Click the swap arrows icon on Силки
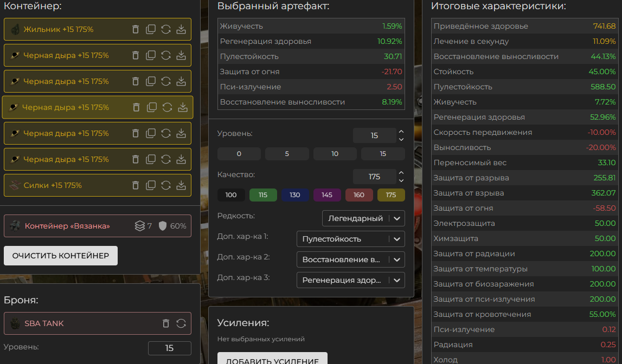This screenshot has height=364, width=622. [166, 185]
